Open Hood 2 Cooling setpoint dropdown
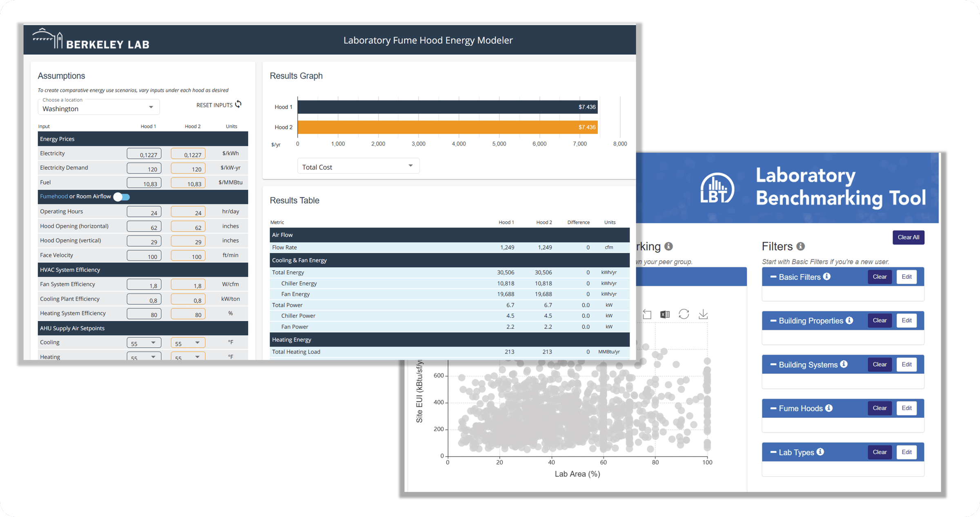The height and width of the screenshot is (517, 980). pyautogui.click(x=188, y=343)
